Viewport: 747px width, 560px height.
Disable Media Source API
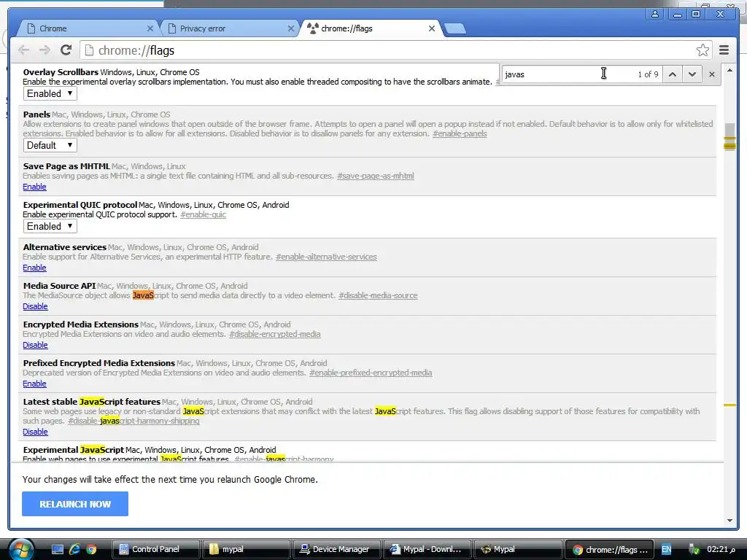click(35, 306)
